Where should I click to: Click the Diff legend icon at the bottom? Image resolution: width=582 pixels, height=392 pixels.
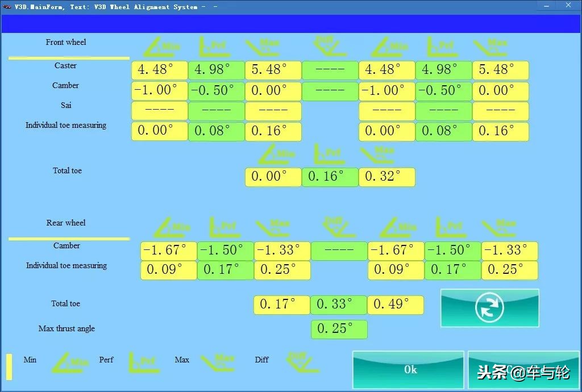tap(302, 362)
